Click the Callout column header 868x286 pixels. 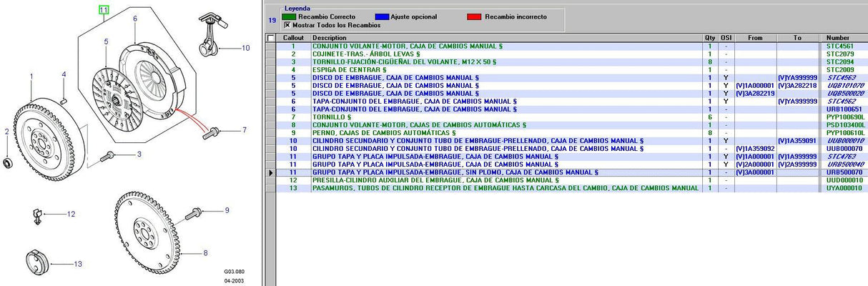293,38
